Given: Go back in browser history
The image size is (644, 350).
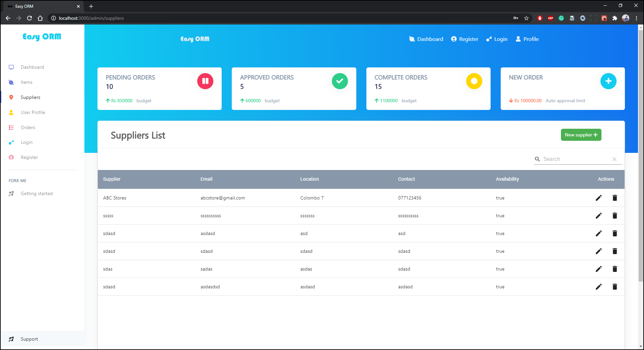Looking at the screenshot, I should click(8, 18).
